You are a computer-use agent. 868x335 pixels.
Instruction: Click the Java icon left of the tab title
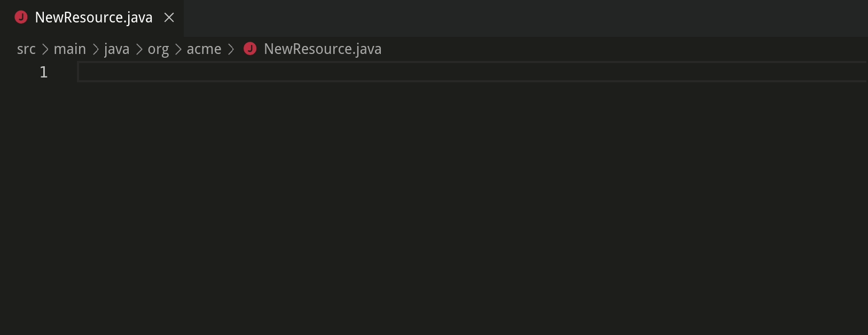21,17
